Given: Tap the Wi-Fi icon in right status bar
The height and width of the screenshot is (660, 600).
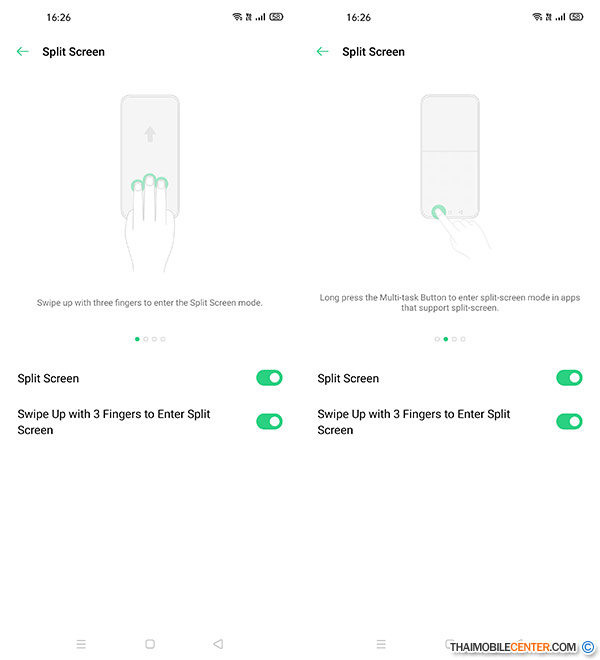Looking at the screenshot, I should coord(537,17).
